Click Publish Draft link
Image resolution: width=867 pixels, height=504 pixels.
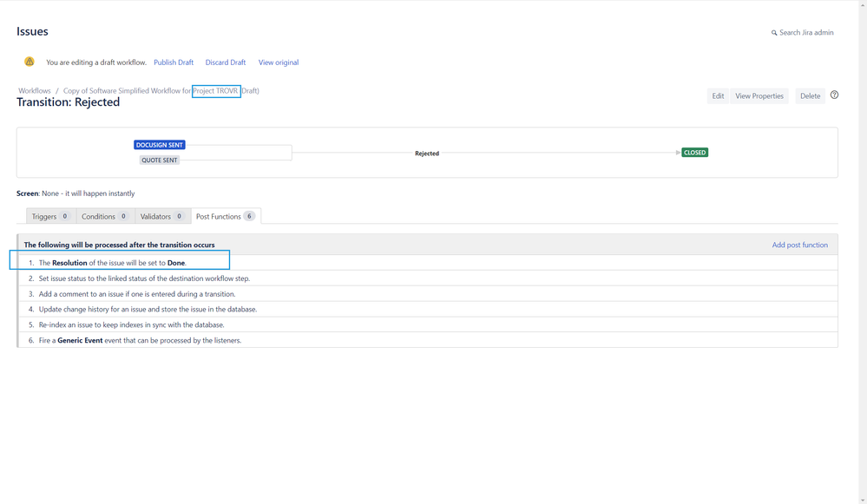[x=174, y=62]
